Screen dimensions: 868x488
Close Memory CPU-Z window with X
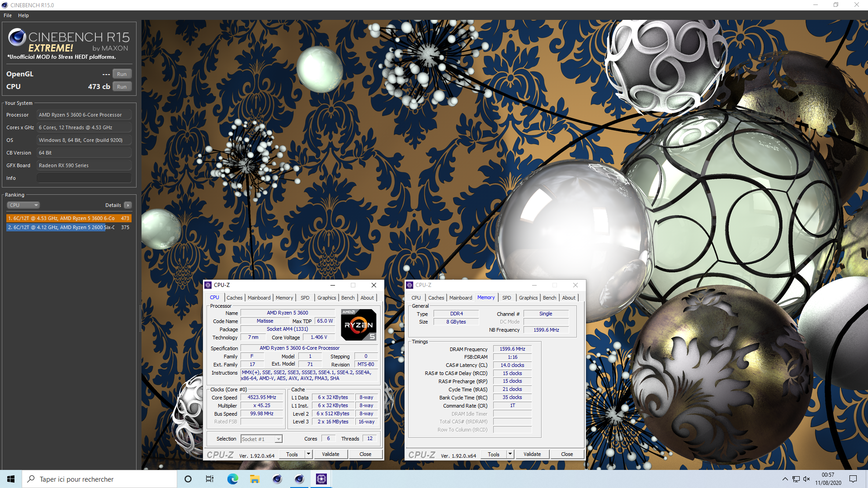click(576, 285)
